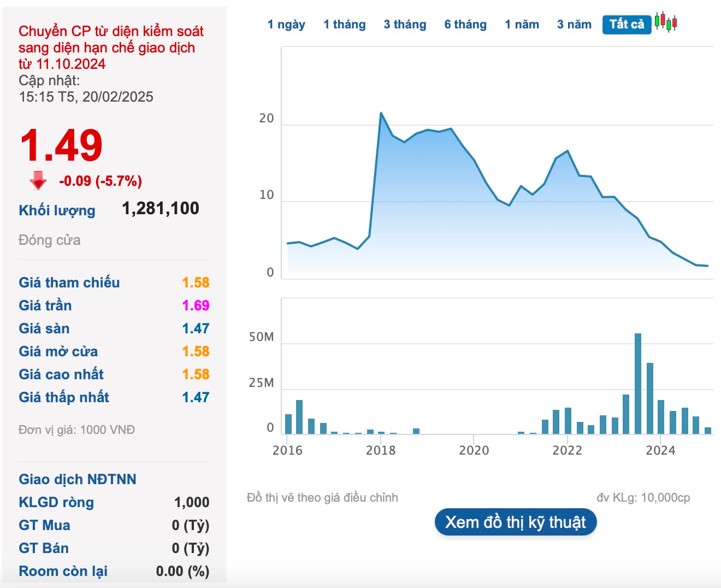Image resolution: width=721 pixels, height=588 pixels.
Task: Open 'Xem đồ thị kỹ thuật' button
Action: 516,522
